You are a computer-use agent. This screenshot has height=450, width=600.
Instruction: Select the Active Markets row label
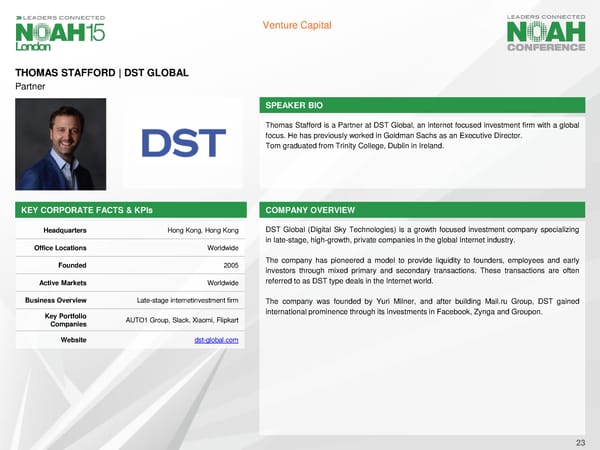60,283
